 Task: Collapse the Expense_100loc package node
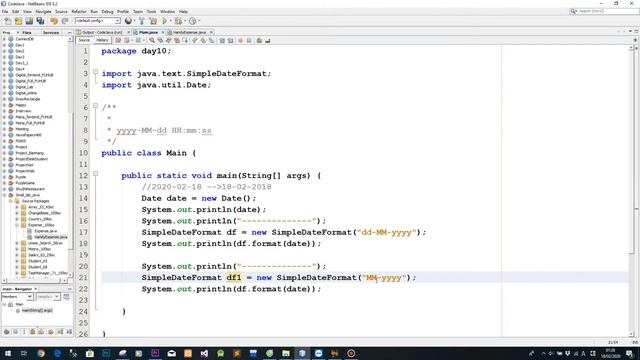[17, 225]
